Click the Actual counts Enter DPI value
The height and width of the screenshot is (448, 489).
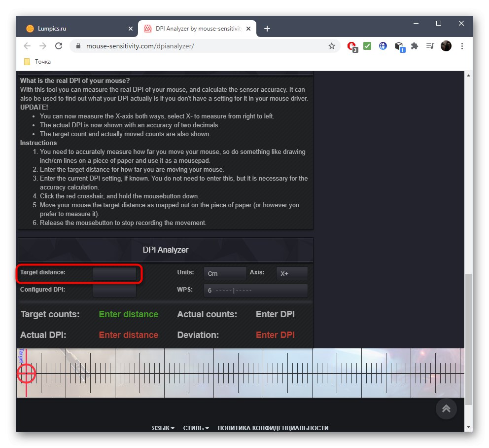[x=275, y=314]
